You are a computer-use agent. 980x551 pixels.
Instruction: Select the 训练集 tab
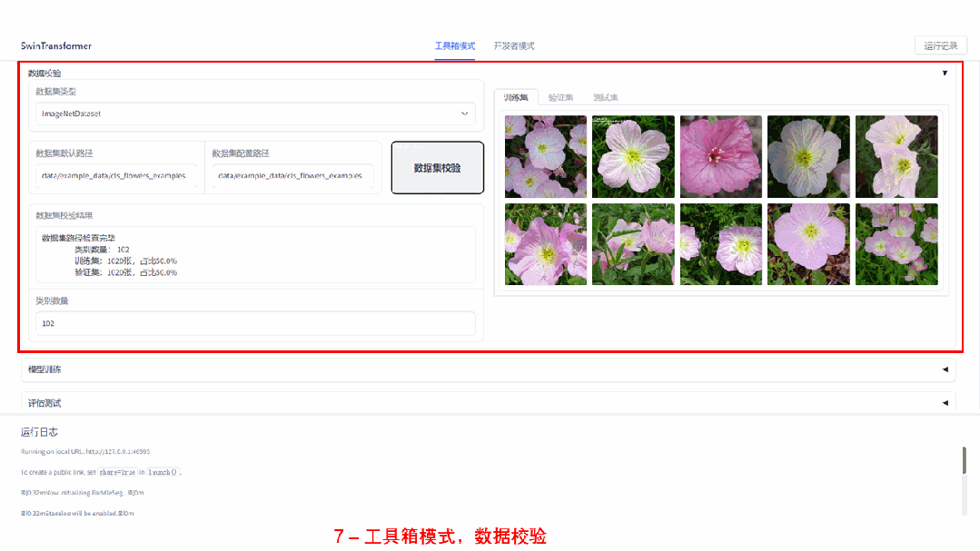click(x=518, y=95)
